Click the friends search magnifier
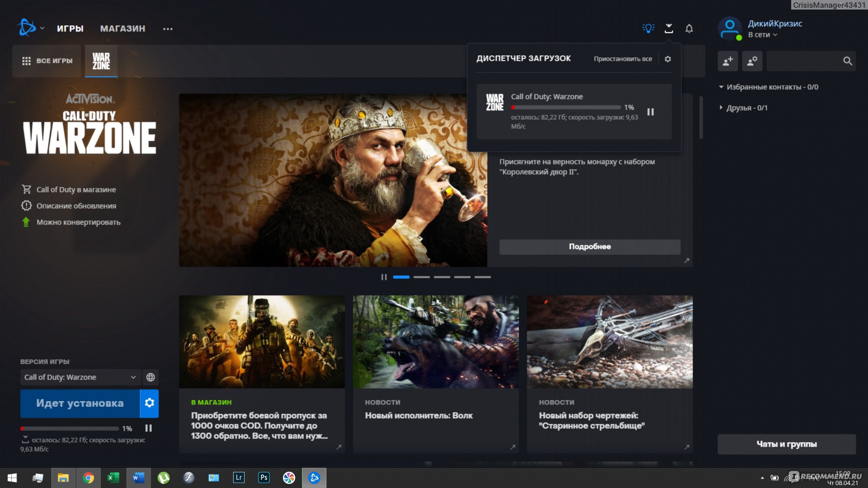 [x=848, y=61]
